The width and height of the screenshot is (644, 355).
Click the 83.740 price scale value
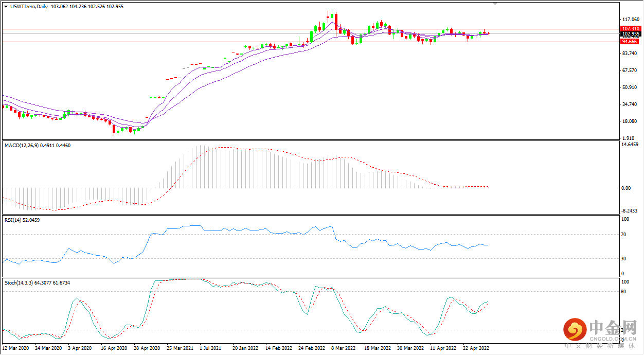click(x=630, y=54)
